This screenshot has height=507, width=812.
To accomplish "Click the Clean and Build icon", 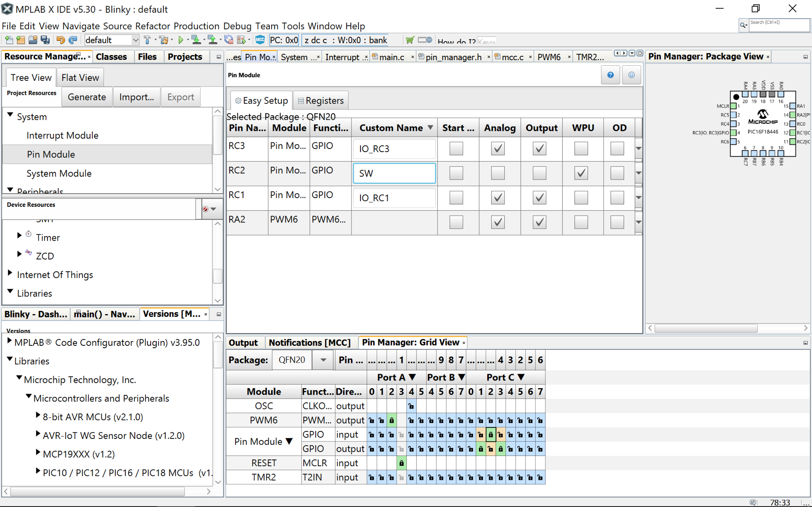I will tap(164, 40).
